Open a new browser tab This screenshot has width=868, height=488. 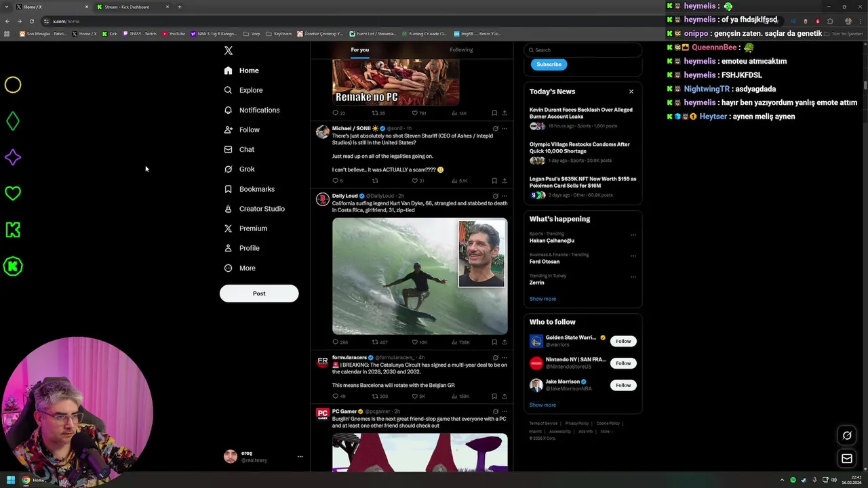click(180, 7)
